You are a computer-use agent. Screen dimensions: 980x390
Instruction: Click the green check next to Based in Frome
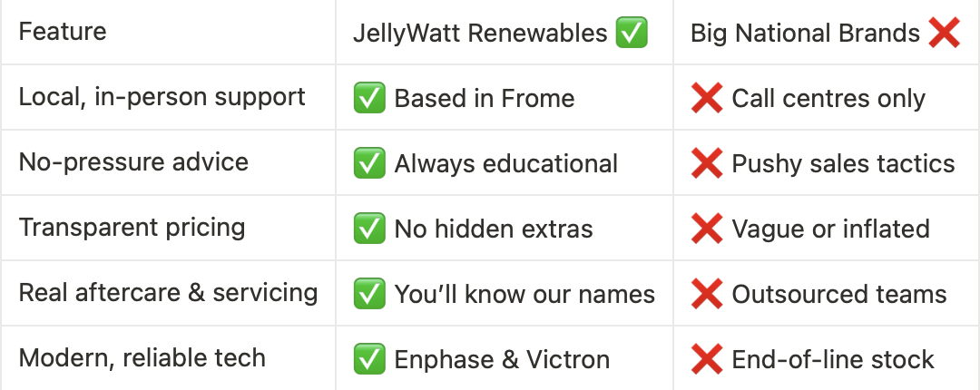pos(368,98)
